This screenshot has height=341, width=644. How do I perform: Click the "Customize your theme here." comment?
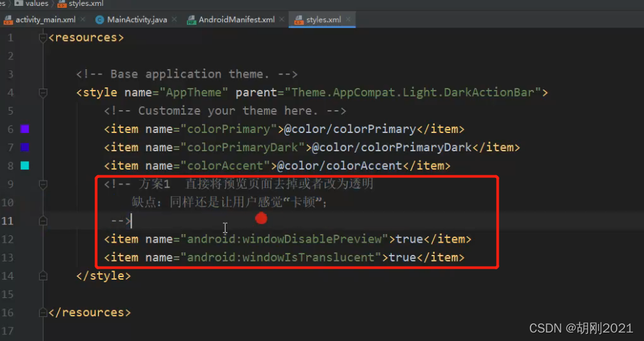point(225,111)
